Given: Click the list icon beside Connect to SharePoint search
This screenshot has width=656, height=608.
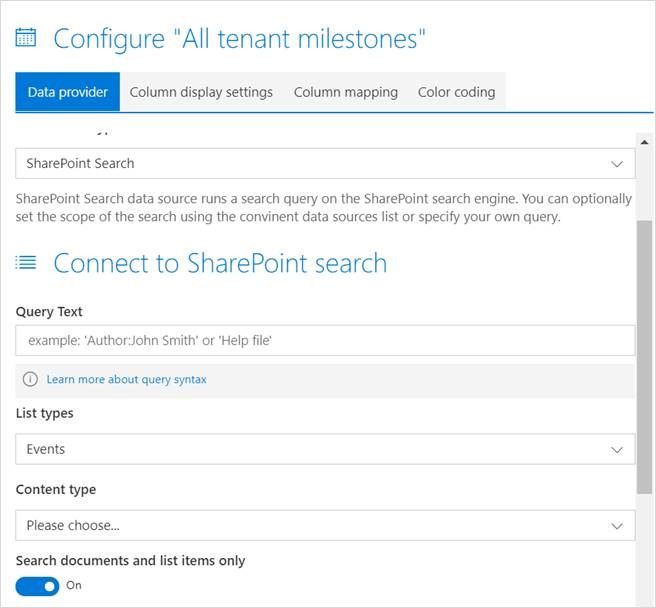Looking at the screenshot, I should pyautogui.click(x=26, y=263).
